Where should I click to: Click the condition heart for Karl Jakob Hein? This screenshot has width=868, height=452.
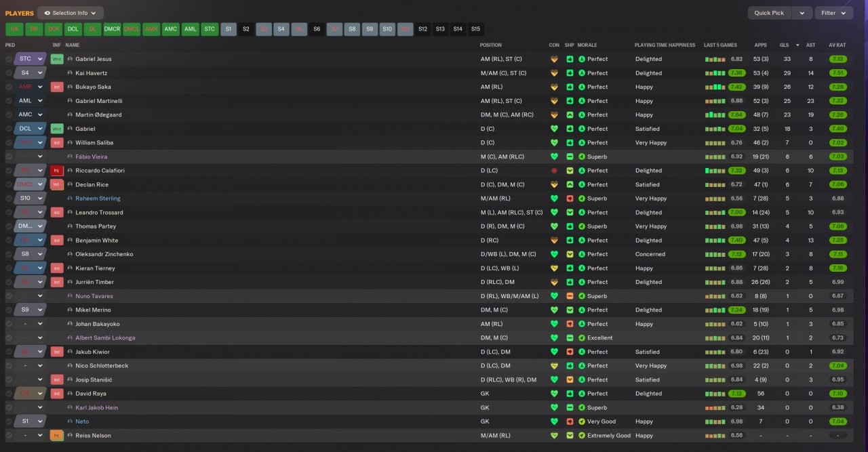tap(554, 408)
